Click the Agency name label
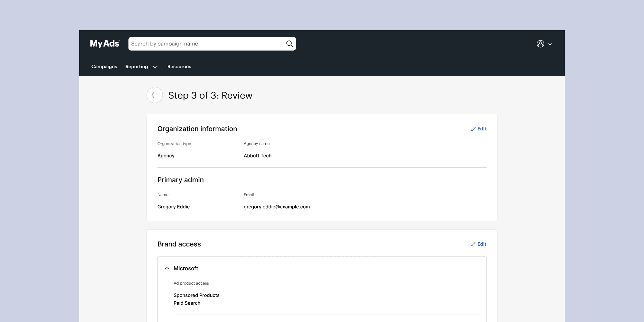644x322 pixels. [x=257, y=144]
